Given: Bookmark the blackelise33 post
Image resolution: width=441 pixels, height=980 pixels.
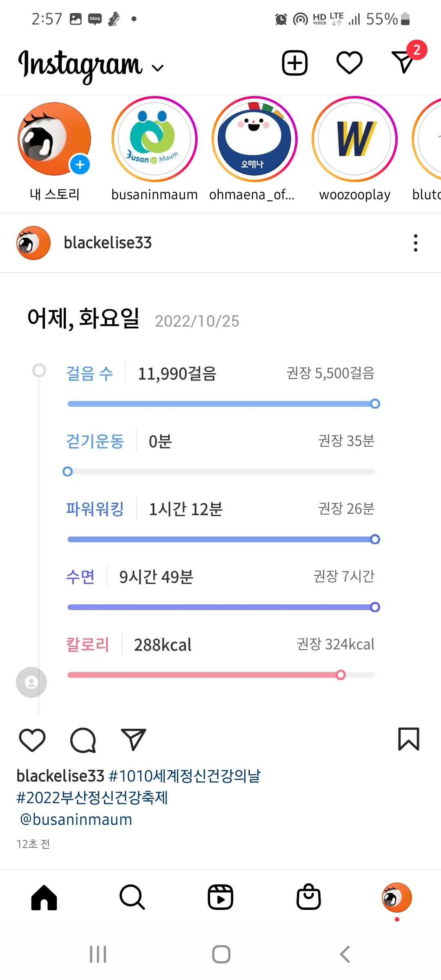Looking at the screenshot, I should (408, 739).
